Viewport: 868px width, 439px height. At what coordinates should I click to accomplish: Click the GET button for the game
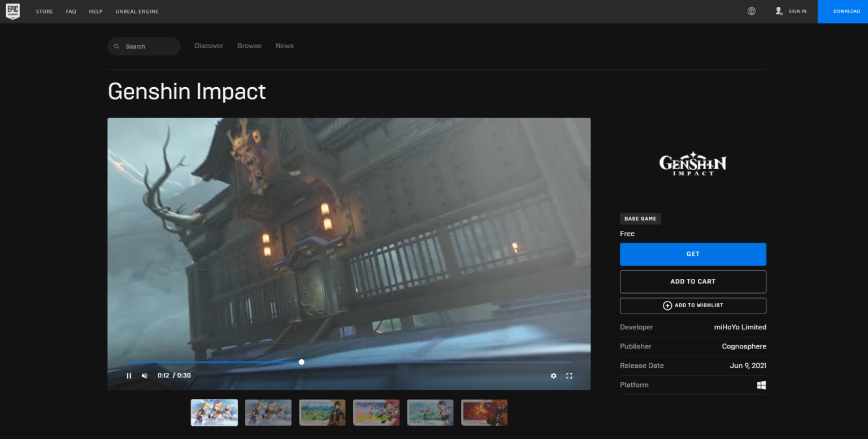pyautogui.click(x=693, y=254)
